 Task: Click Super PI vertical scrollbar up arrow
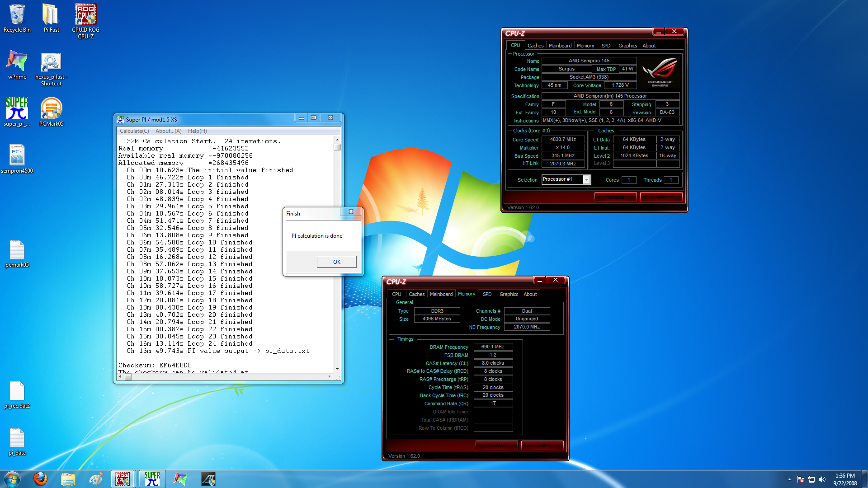pyautogui.click(x=337, y=140)
